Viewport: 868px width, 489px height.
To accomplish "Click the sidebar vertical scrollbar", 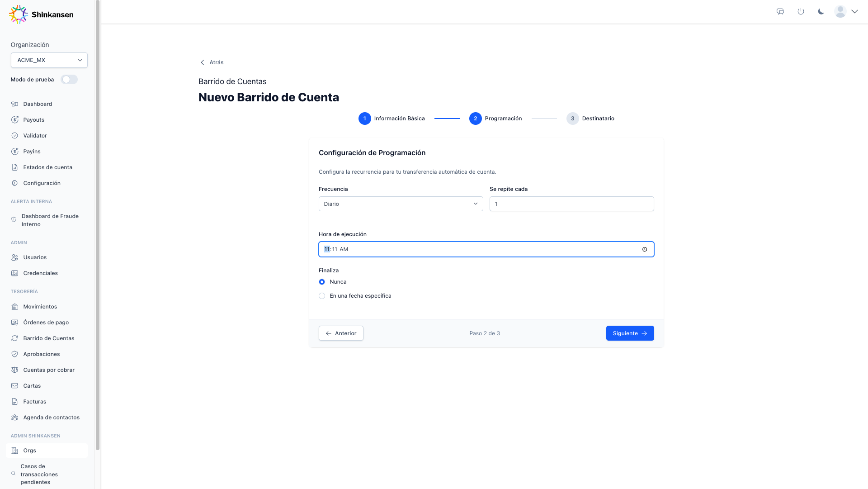I will click(x=98, y=225).
